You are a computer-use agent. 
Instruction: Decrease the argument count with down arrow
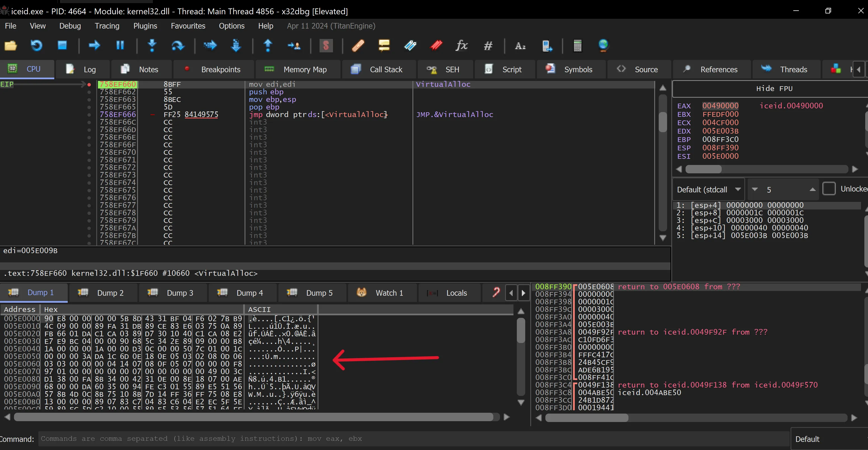755,190
